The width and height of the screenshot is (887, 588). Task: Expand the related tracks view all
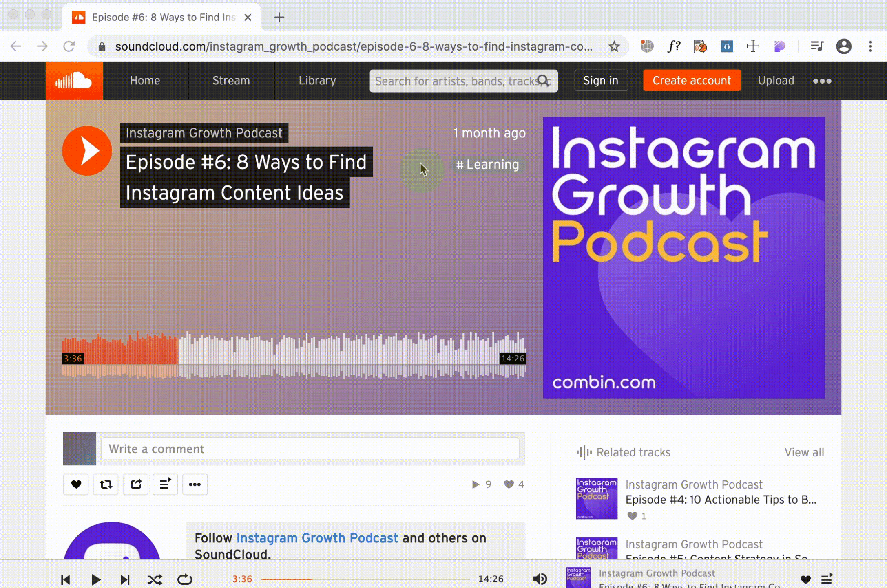point(804,452)
